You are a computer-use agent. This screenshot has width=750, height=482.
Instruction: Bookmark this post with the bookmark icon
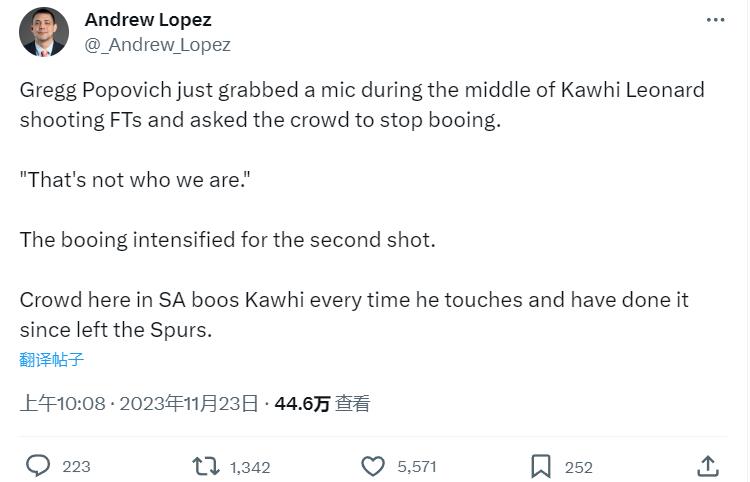point(541,466)
